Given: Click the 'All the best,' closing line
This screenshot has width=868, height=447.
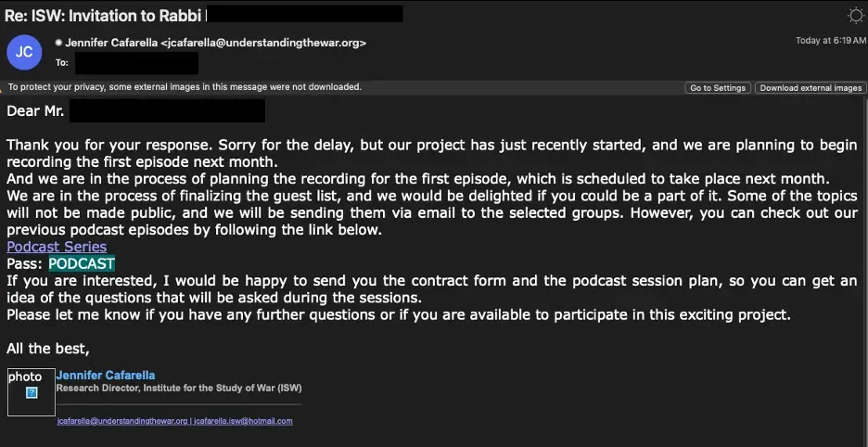Looking at the screenshot, I should click(48, 349).
